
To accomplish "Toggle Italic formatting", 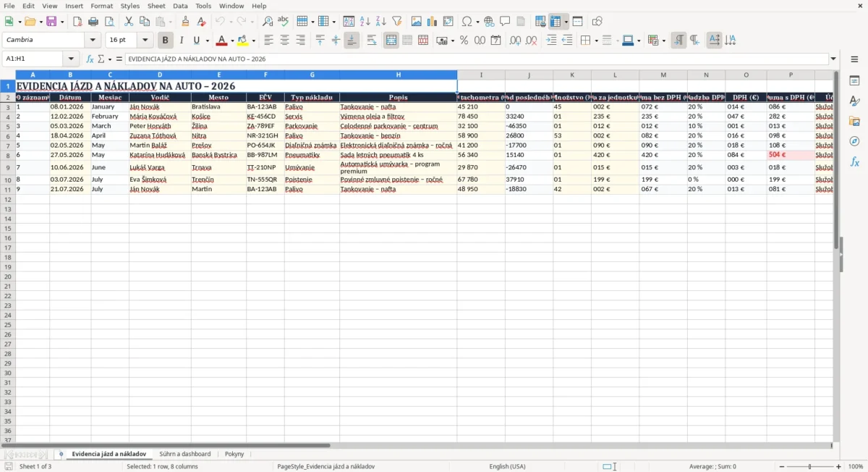I will click(x=182, y=41).
